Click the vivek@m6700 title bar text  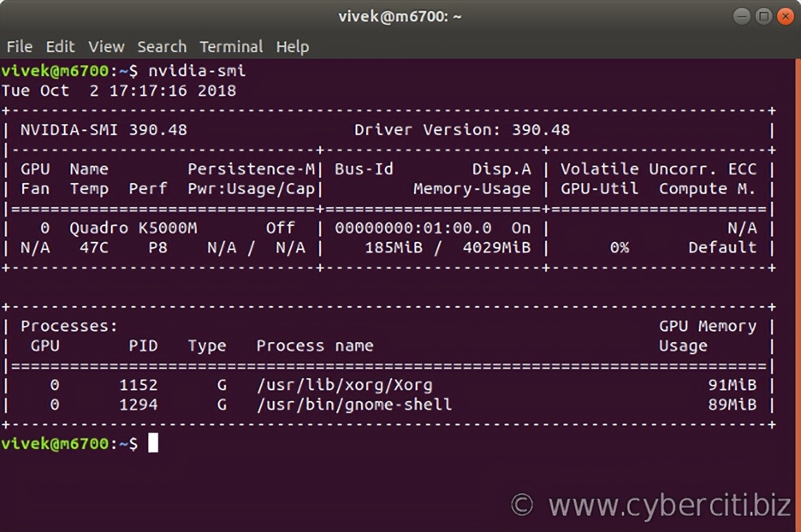point(400,15)
